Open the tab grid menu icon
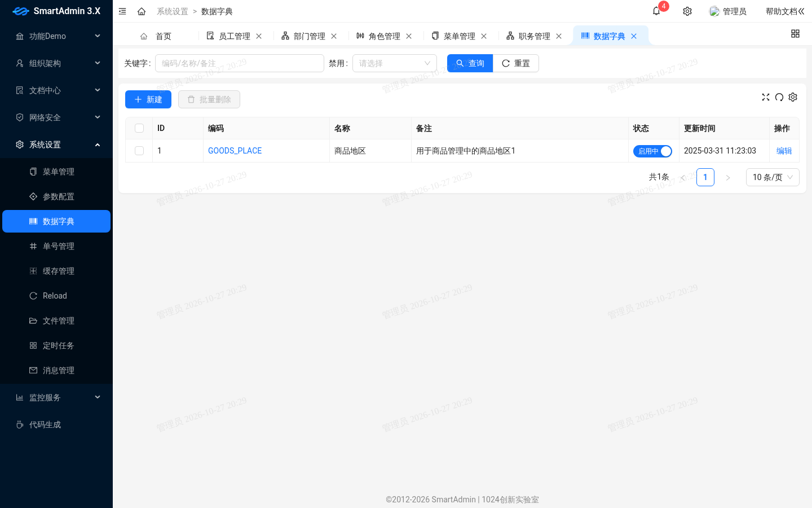The height and width of the screenshot is (508, 812). 795,34
